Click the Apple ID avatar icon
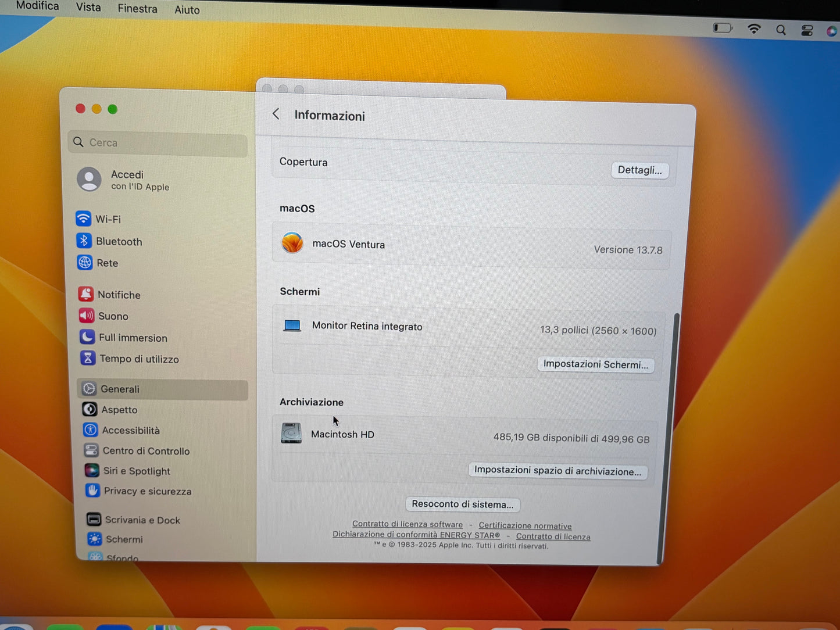 [x=89, y=179]
